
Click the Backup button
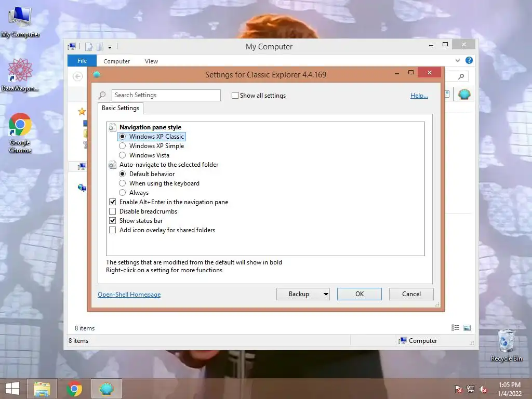(x=299, y=294)
